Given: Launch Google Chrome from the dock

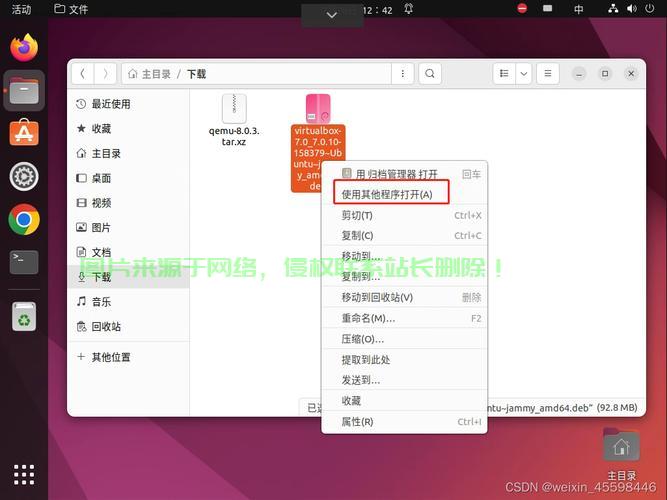Looking at the screenshot, I should tap(24, 220).
